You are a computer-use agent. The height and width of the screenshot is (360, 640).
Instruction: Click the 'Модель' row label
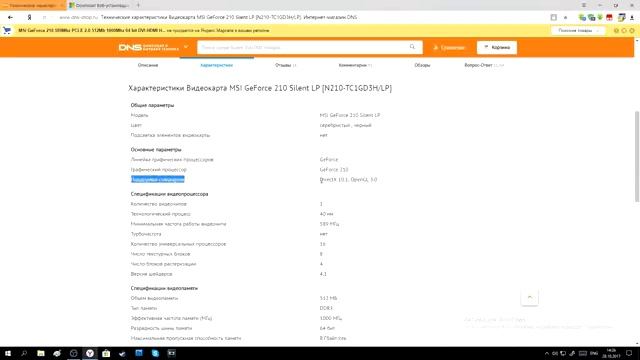(x=140, y=116)
